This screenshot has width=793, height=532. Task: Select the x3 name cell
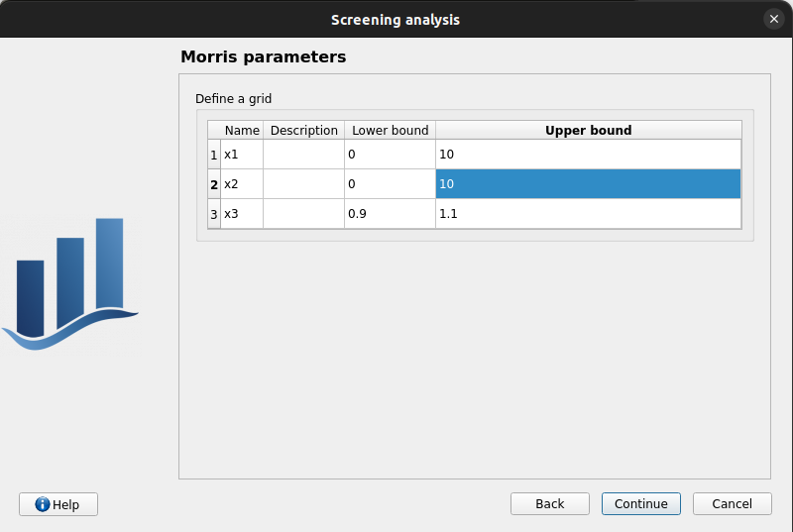pyautogui.click(x=242, y=214)
